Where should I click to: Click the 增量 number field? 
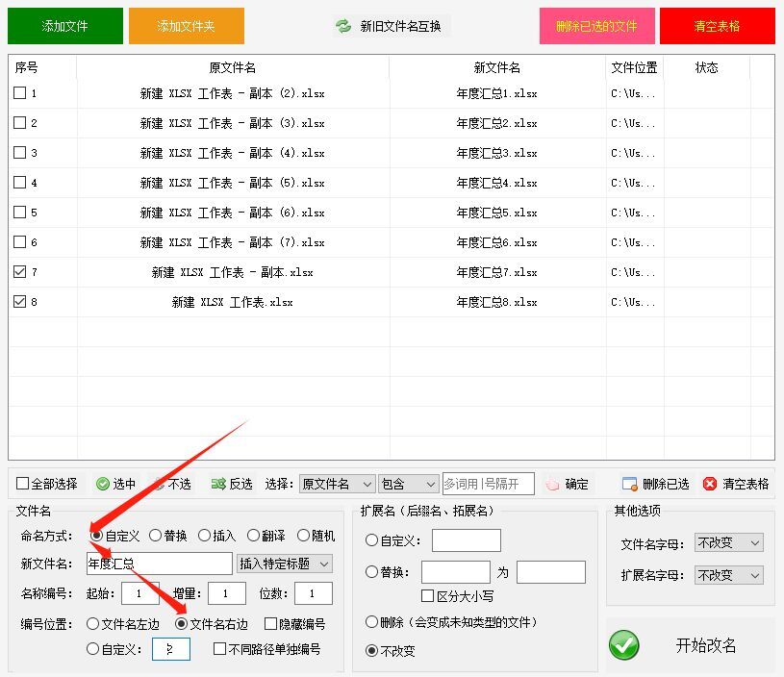pyautogui.click(x=226, y=593)
